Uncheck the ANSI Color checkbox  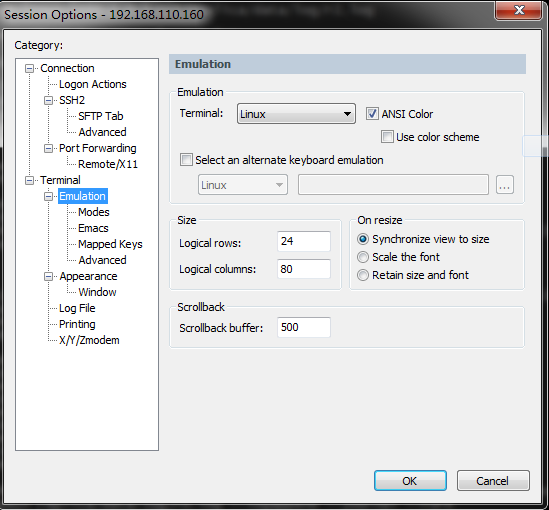point(372,114)
